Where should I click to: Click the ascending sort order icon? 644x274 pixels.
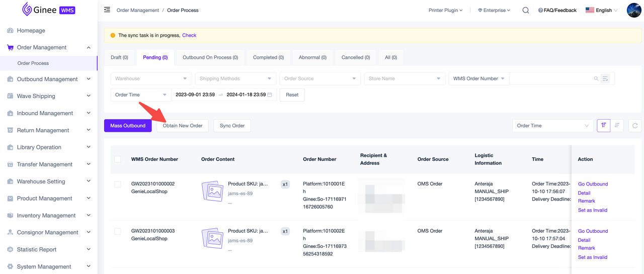tap(603, 126)
